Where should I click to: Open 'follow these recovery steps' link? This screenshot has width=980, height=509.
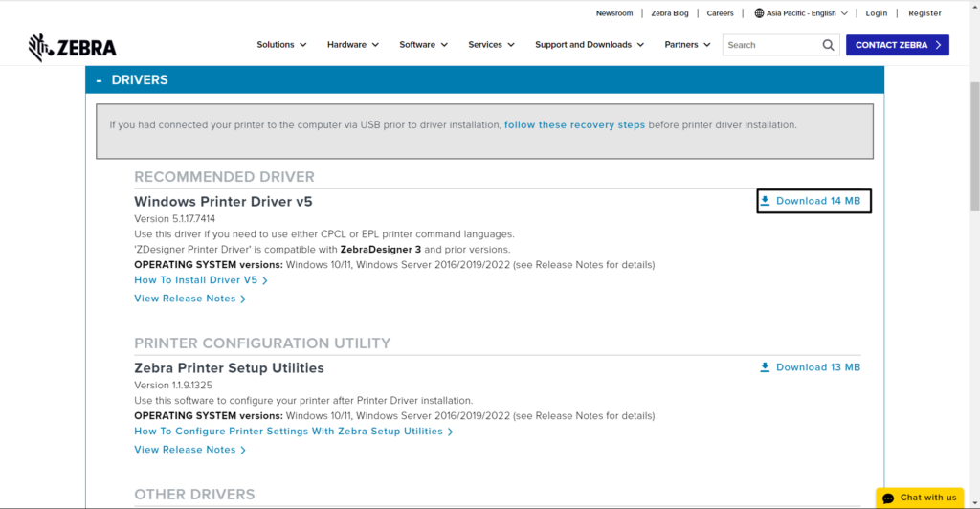click(x=574, y=125)
